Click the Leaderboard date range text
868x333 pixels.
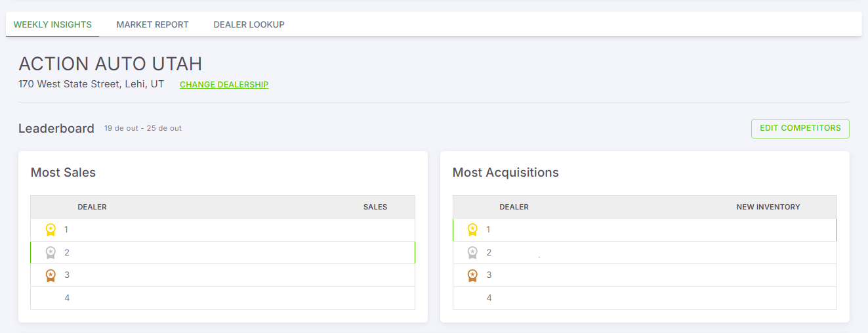coord(143,128)
